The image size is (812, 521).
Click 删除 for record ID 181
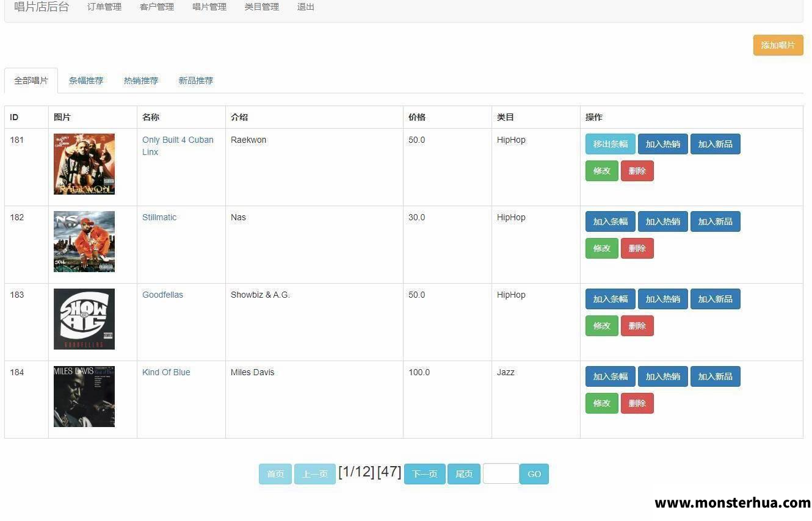pos(637,171)
